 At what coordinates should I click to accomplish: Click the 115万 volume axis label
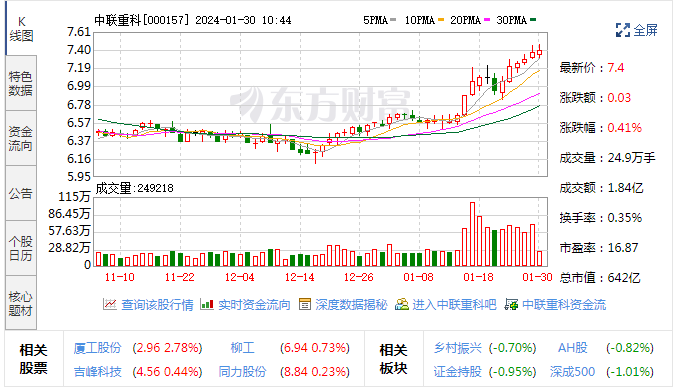74,197
